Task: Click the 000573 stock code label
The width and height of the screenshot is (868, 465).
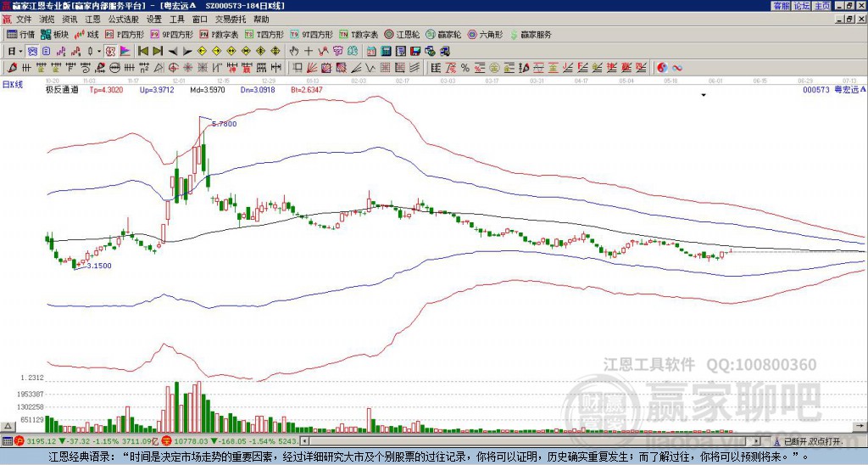Action: pyautogui.click(x=816, y=89)
